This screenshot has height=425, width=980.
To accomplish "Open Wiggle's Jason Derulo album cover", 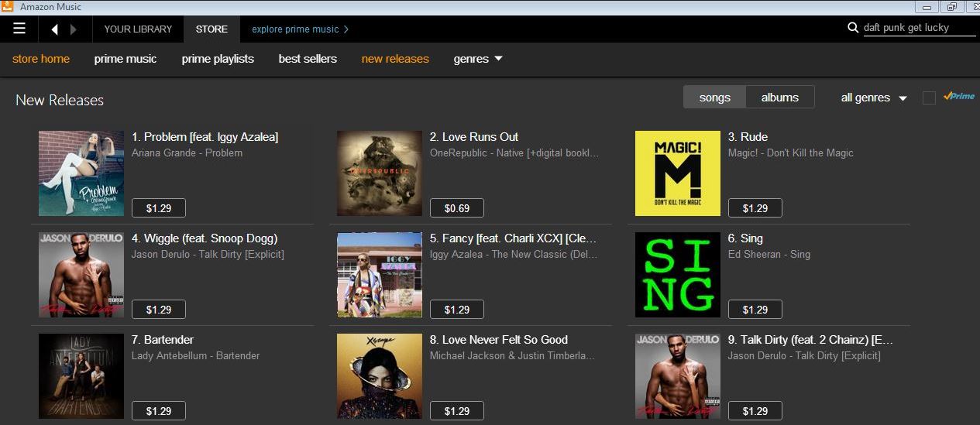I will 81,275.
